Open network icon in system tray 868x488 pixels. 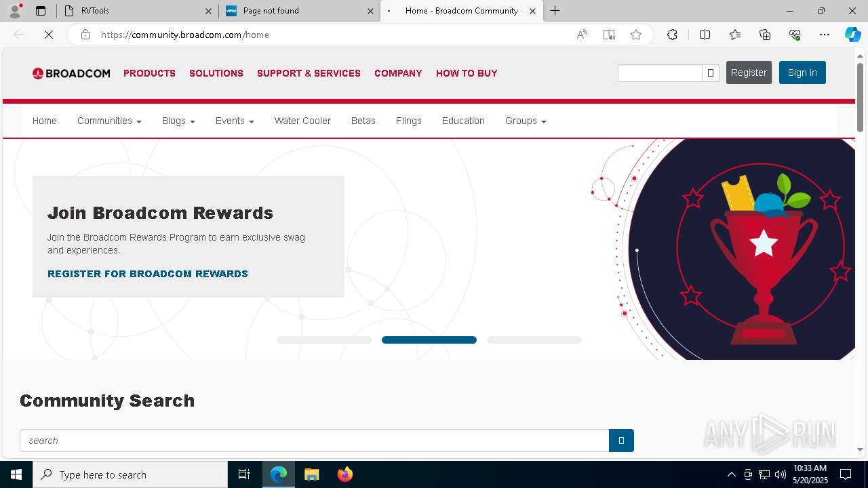click(x=764, y=474)
